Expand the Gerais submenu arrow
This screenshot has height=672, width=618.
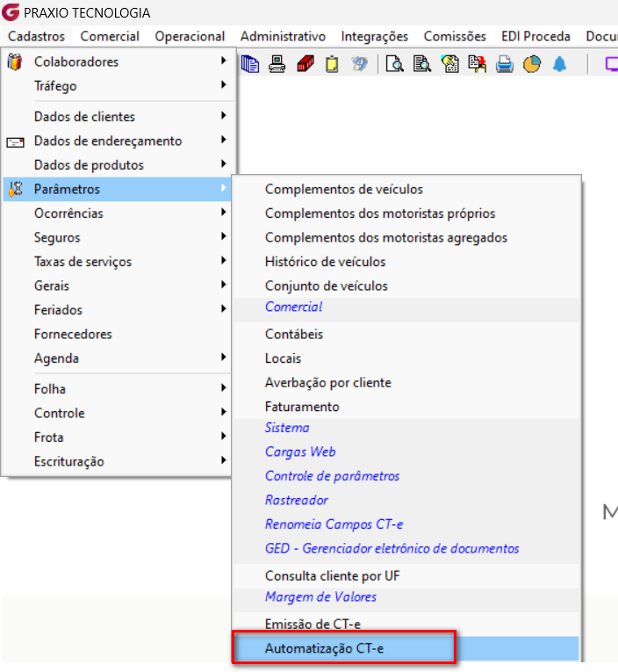[223, 285]
